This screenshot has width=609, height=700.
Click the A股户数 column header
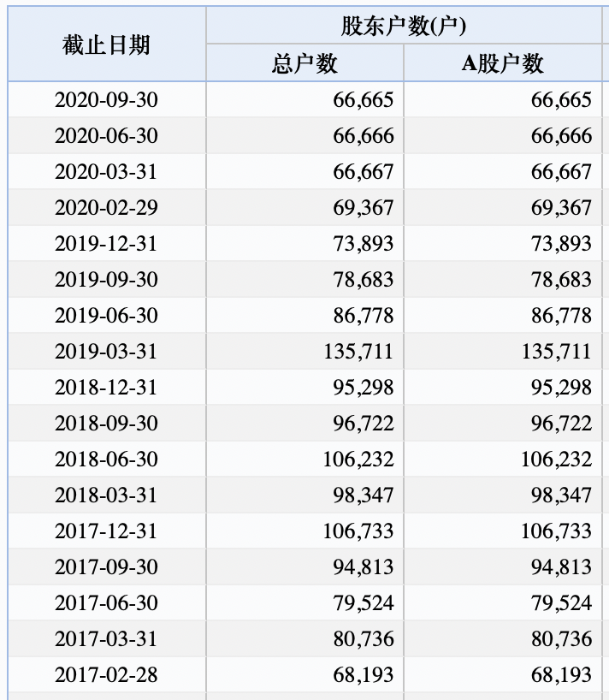point(503,63)
